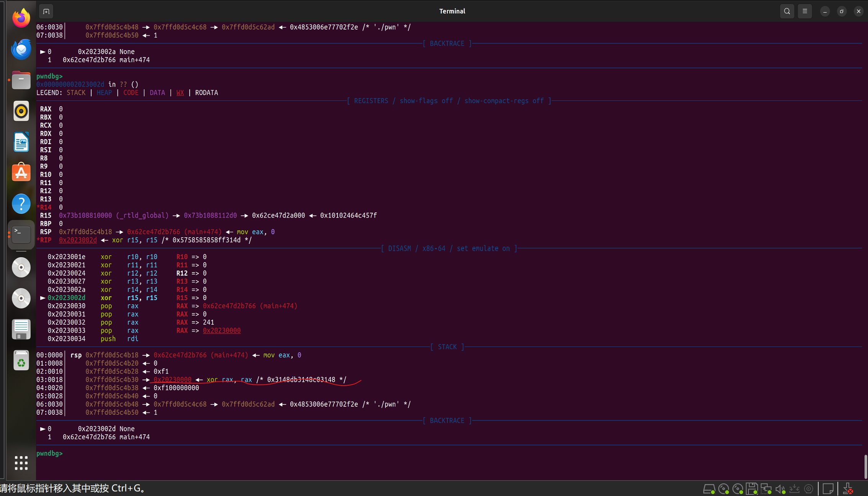The height and width of the screenshot is (496, 868).
Task: Click the RSP register value 0x7ffd0d5c4b18
Action: (85, 232)
